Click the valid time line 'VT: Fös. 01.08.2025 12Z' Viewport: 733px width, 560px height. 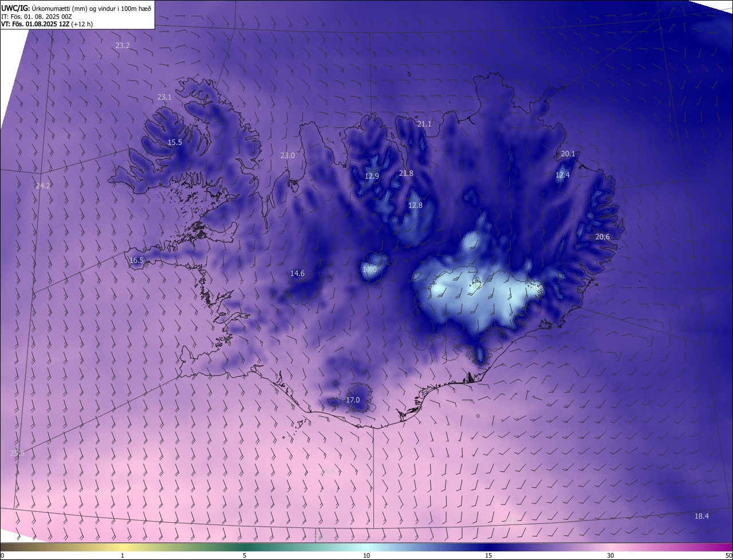tap(36, 24)
